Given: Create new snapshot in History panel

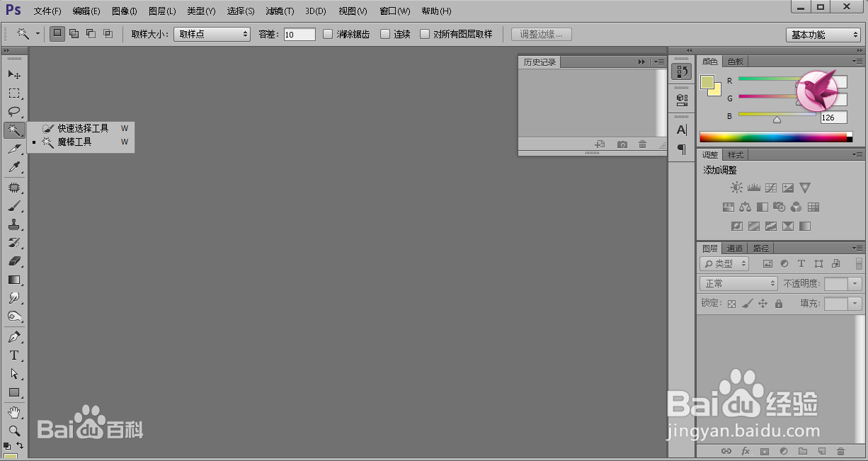Looking at the screenshot, I should [x=622, y=144].
